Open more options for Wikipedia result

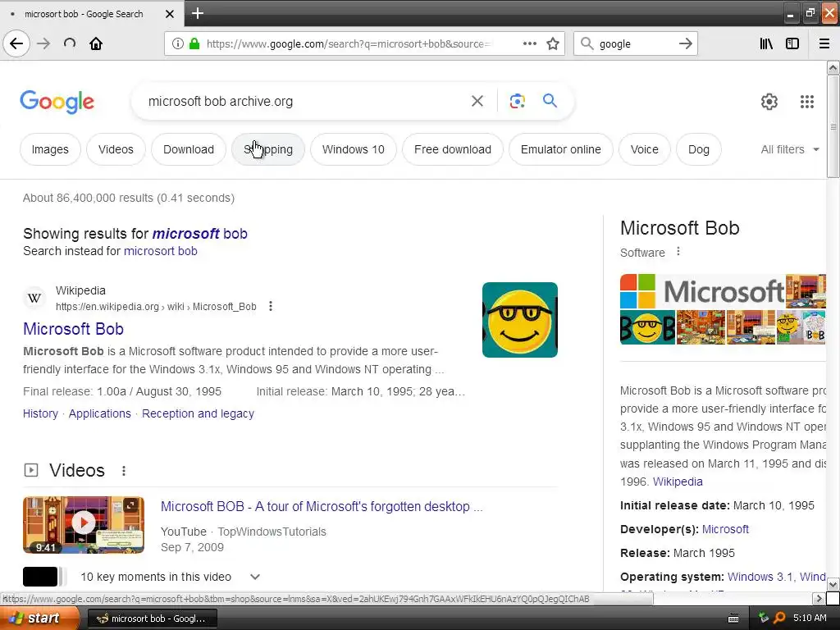pyautogui.click(x=271, y=306)
